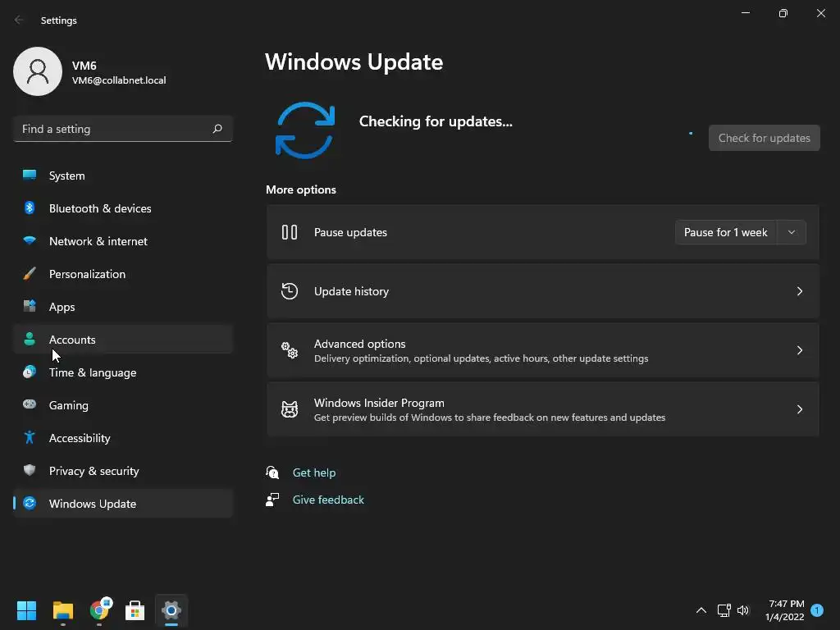Click the back arrow next to Settings
840x630 pixels.
click(19, 20)
